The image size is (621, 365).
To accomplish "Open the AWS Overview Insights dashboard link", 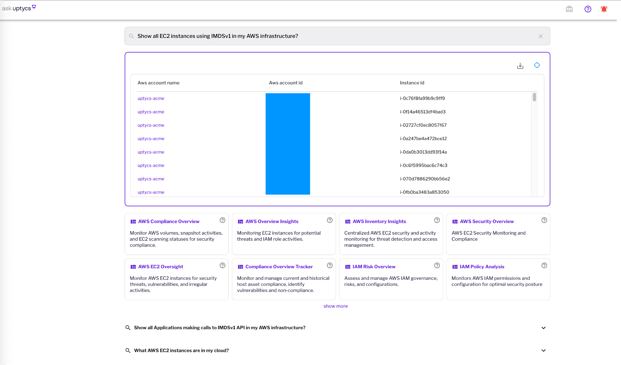I will 272,222.
